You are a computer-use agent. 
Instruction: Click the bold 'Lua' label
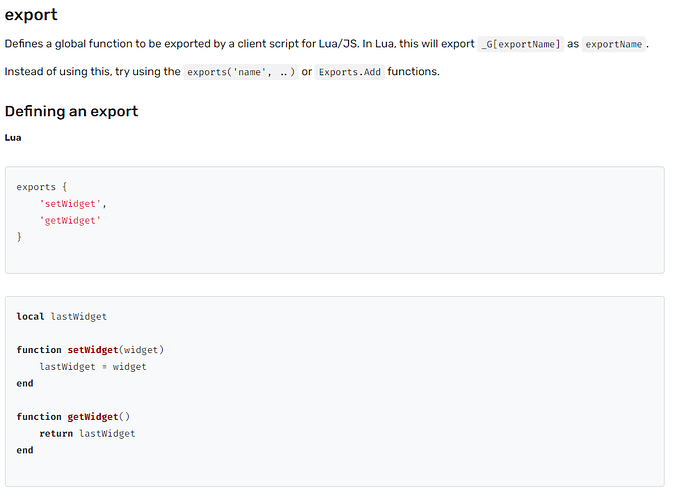[x=13, y=138]
